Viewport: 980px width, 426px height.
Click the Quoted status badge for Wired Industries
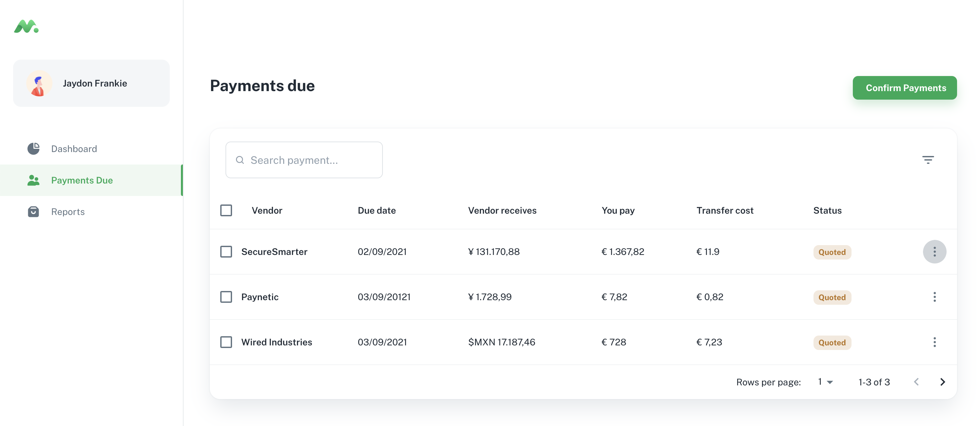pyautogui.click(x=832, y=342)
